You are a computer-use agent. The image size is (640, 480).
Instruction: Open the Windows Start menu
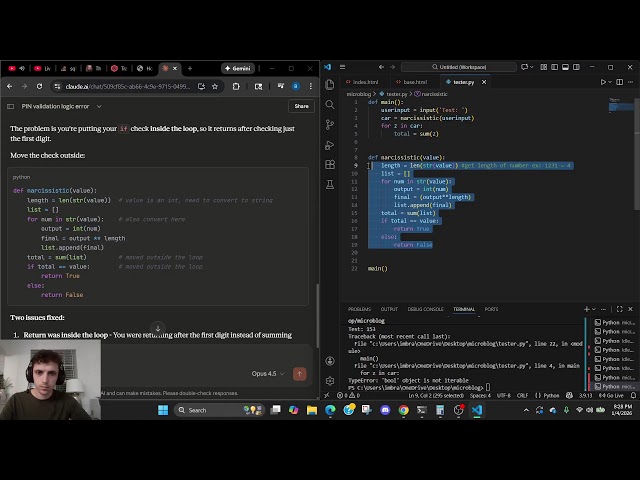(x=163, y=410)
